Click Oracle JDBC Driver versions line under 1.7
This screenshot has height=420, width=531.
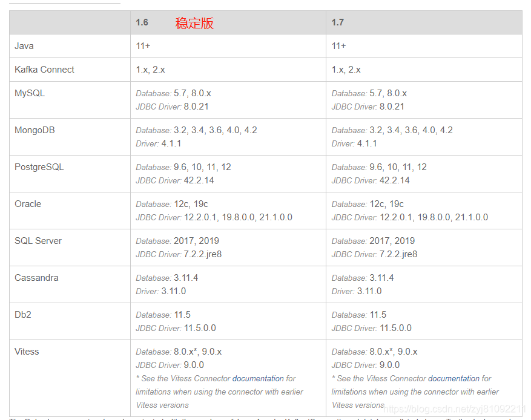(x=410, y=217)
